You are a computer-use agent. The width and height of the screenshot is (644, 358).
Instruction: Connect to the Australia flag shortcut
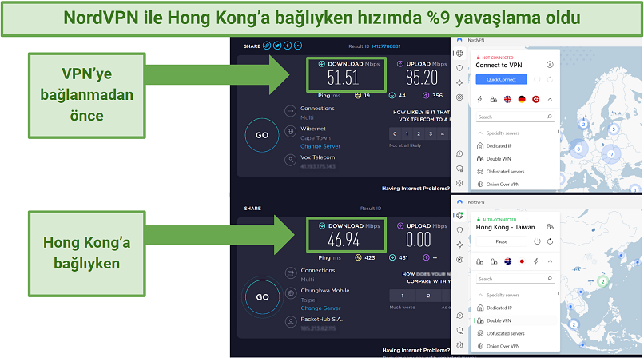507,261
